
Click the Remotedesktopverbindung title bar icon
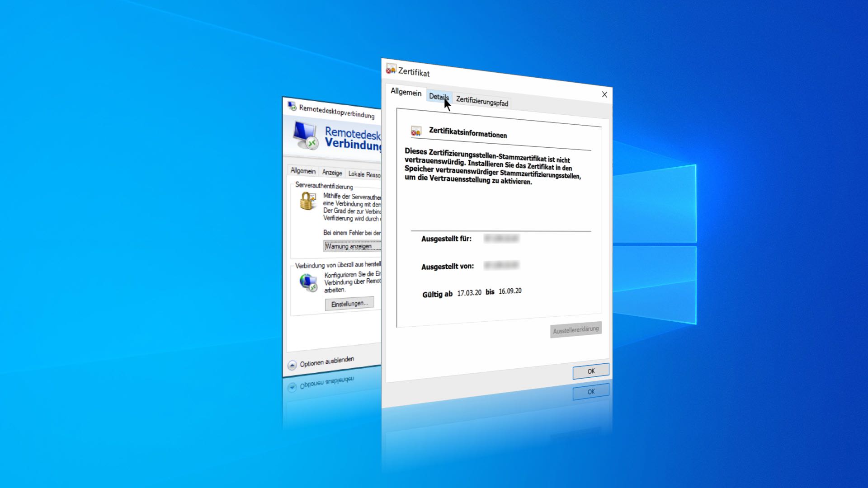point(292,106)
